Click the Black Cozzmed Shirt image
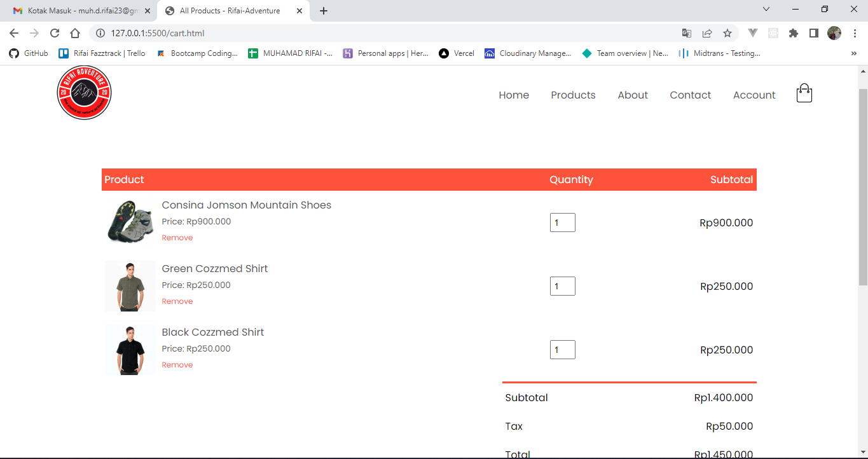The image size is (868, 459). click(130, 350)
